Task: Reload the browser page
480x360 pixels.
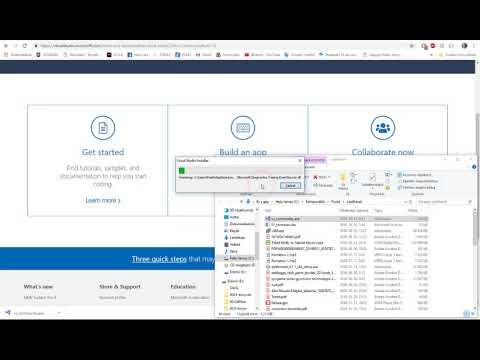Action: [25, 46]
